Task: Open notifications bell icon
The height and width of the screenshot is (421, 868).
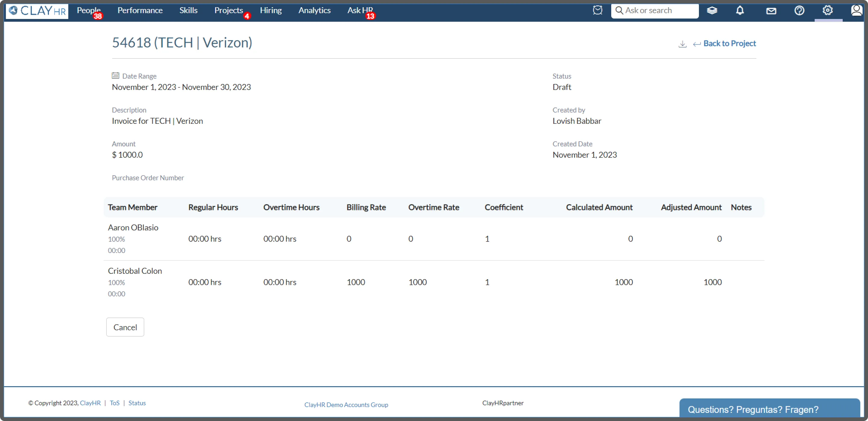Action: (740, 11)
